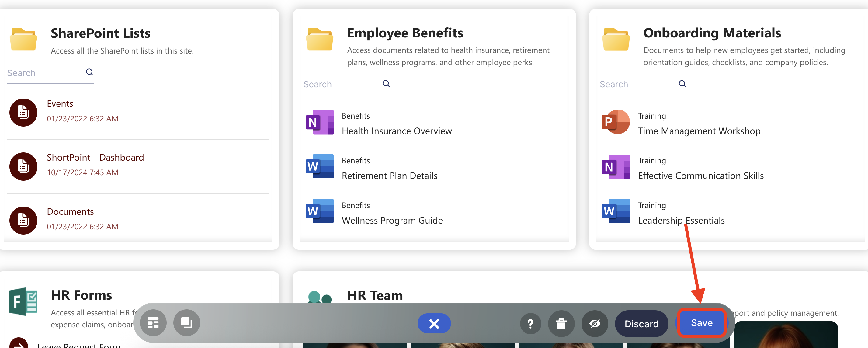Click Employee Benefits search magnifier icon
This screenshot has height=348, width=868.
click(386, 84)
